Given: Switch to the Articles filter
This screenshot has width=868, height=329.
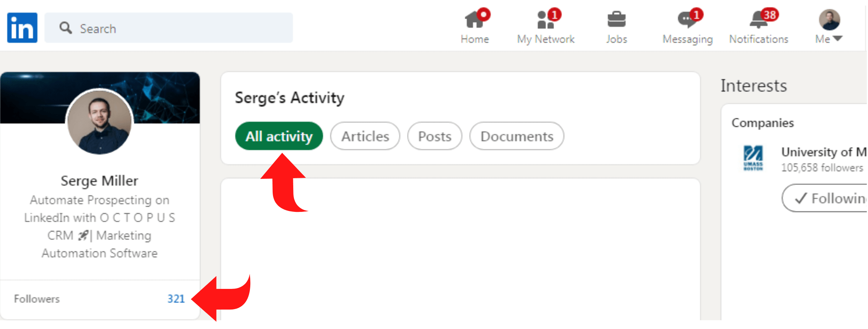Looking at the screenshot, I should tap(365, 136).
